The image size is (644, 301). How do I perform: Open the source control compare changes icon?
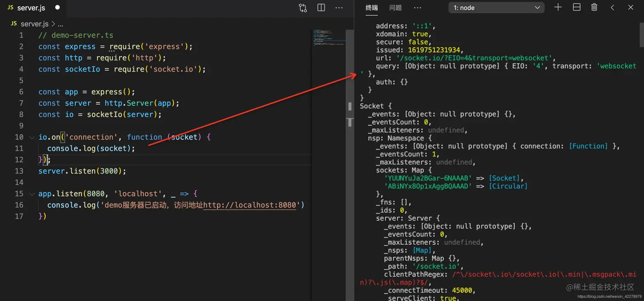(303, 8)
